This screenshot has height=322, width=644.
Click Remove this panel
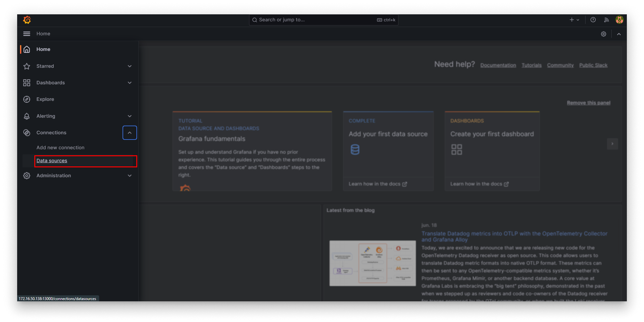tap(588, 102)
